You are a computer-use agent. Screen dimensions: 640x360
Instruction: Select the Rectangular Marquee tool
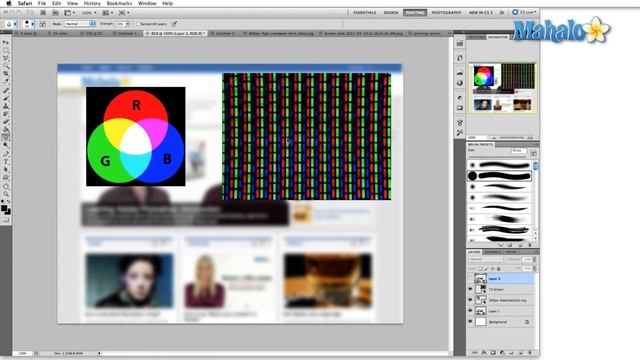(6, 50)
